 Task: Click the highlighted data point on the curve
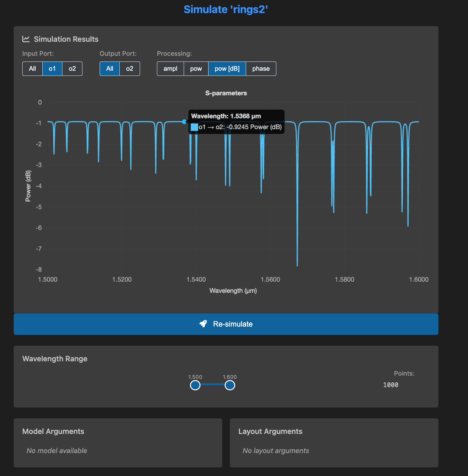click(184, 122)
